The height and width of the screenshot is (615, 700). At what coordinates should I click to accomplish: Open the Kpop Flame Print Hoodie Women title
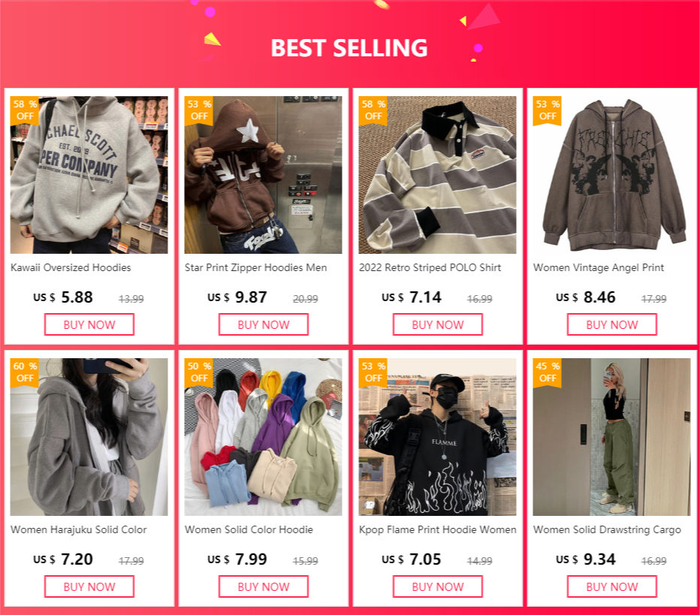[x=437, y=529]
